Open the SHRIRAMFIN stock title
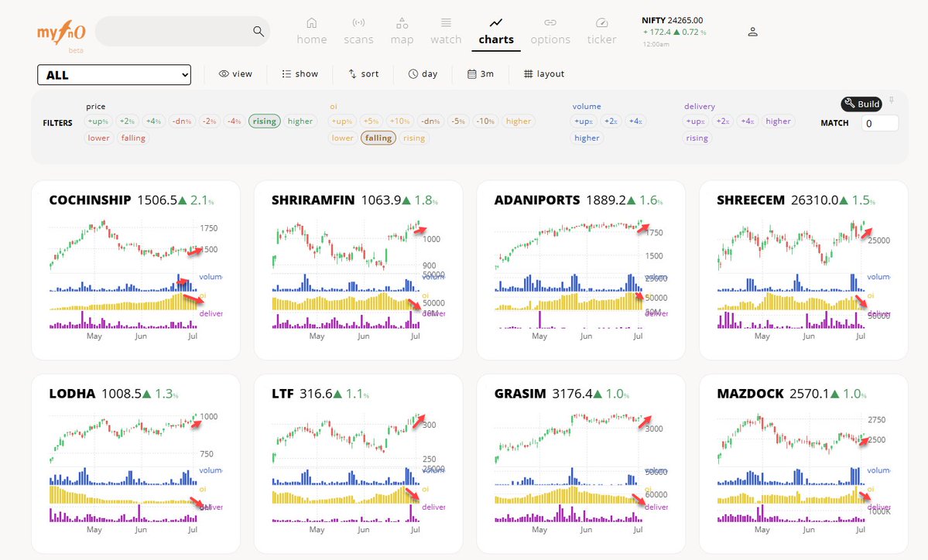928x560 pixels. coord(313,200)
